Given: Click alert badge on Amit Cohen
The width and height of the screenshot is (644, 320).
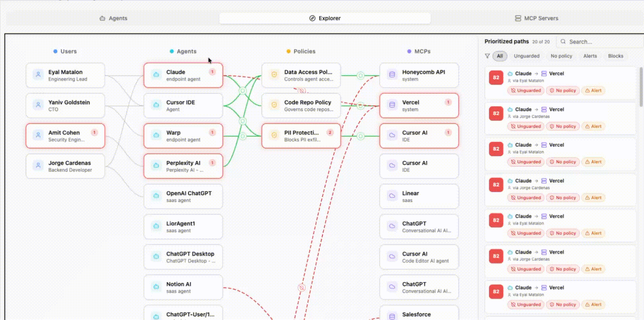Looking at the screenshot, I should click(94, 133).
